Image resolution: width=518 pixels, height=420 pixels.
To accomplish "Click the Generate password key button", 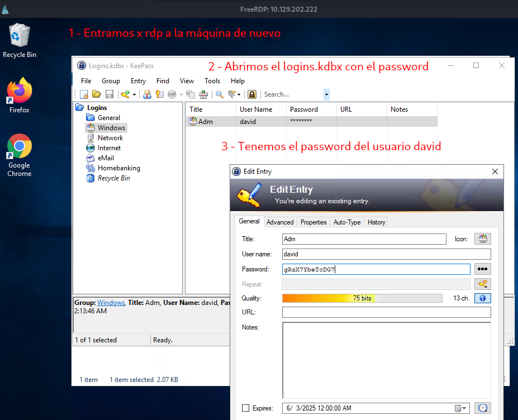I will click(x=482, y=284).
